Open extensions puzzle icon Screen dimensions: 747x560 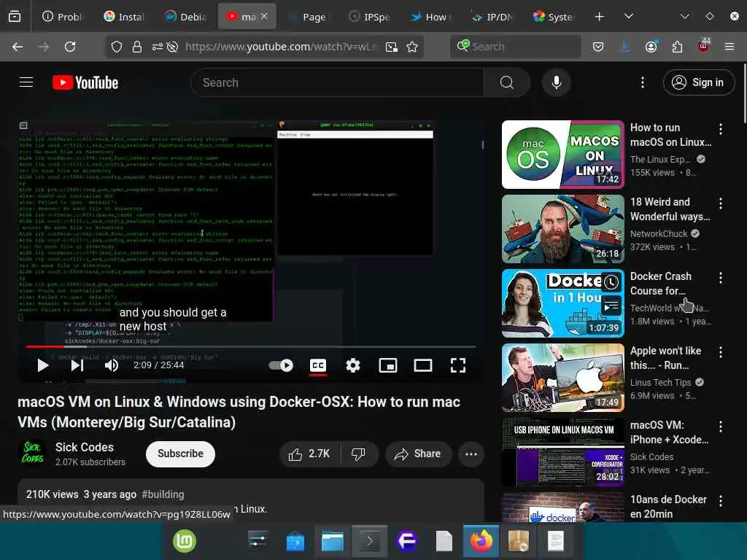click(677, 47)
